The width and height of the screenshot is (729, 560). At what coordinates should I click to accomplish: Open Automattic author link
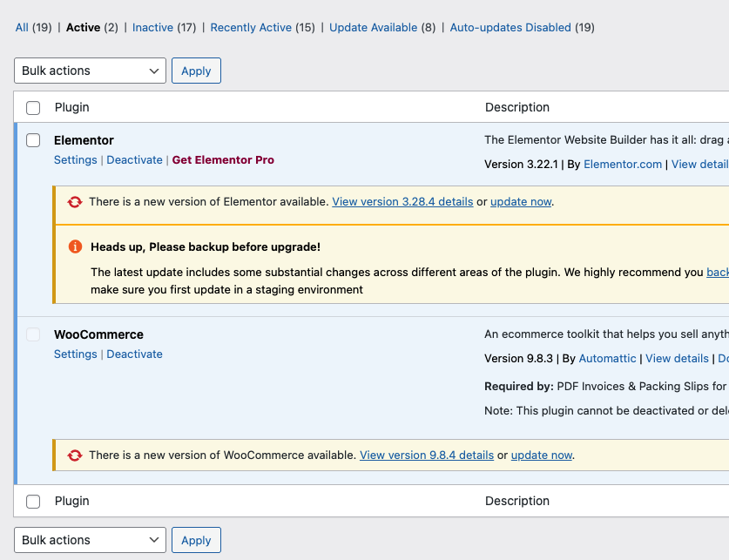point(607,359)
